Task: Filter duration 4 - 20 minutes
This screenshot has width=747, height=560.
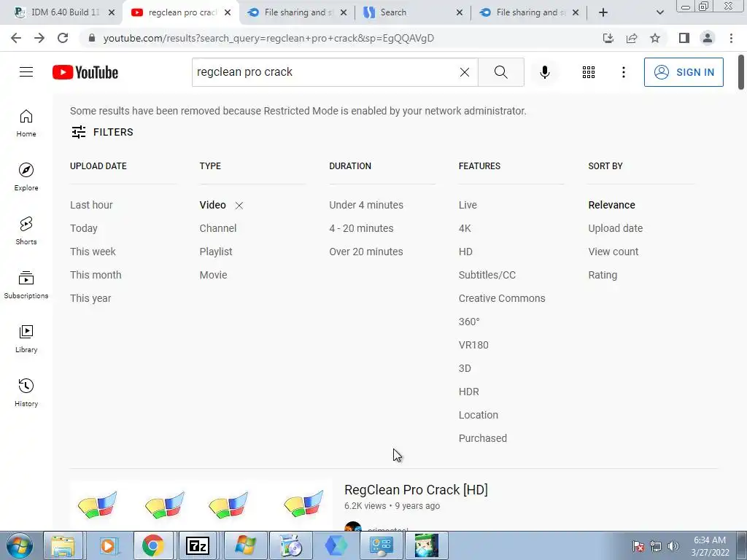Action: [361, 228]
